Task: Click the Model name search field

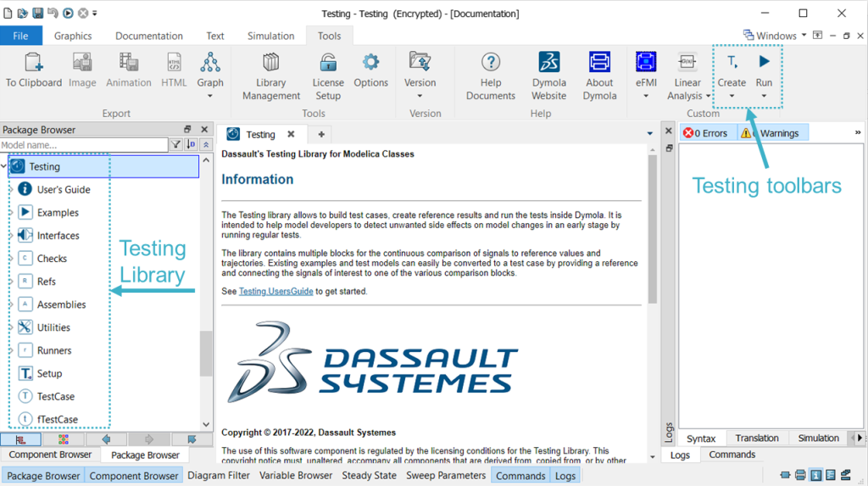Action: 84,145
